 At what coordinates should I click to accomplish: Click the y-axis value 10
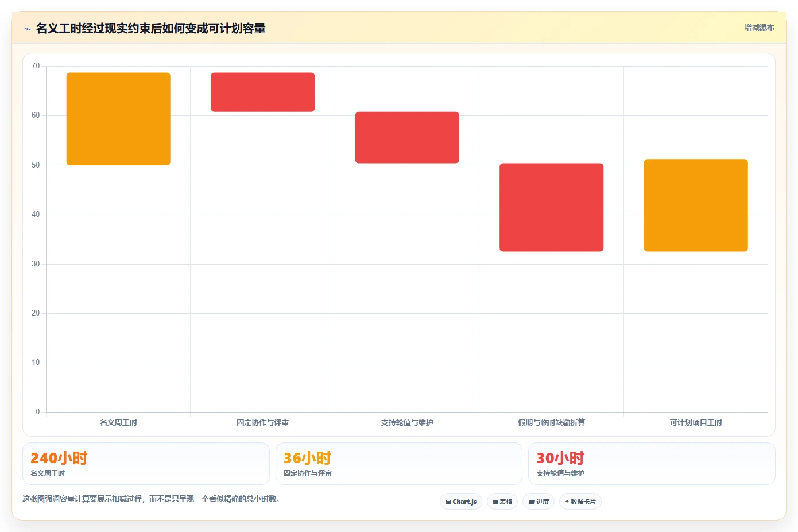36,363
